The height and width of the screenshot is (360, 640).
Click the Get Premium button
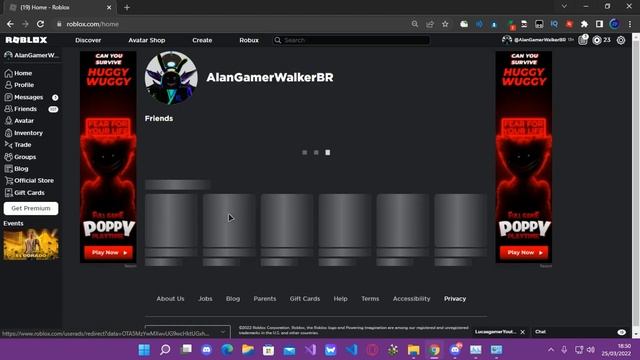tap(31, 208)
